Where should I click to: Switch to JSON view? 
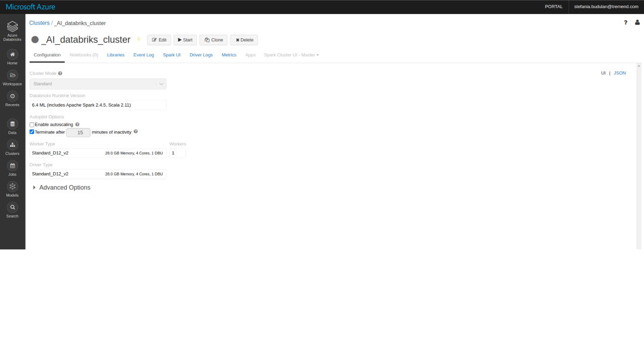[620, 73]
